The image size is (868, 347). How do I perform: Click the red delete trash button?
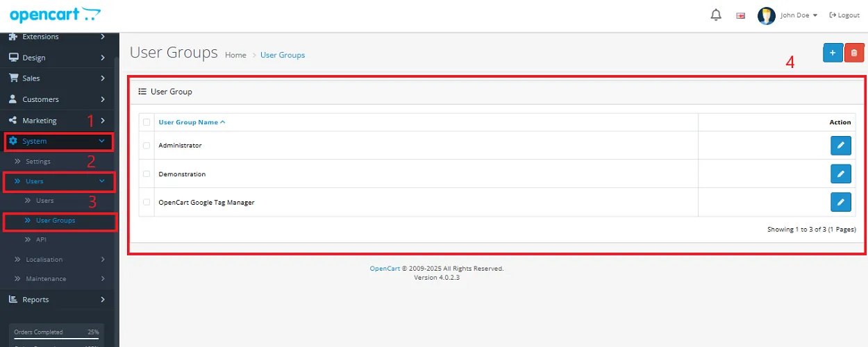[x=855, y=53]
